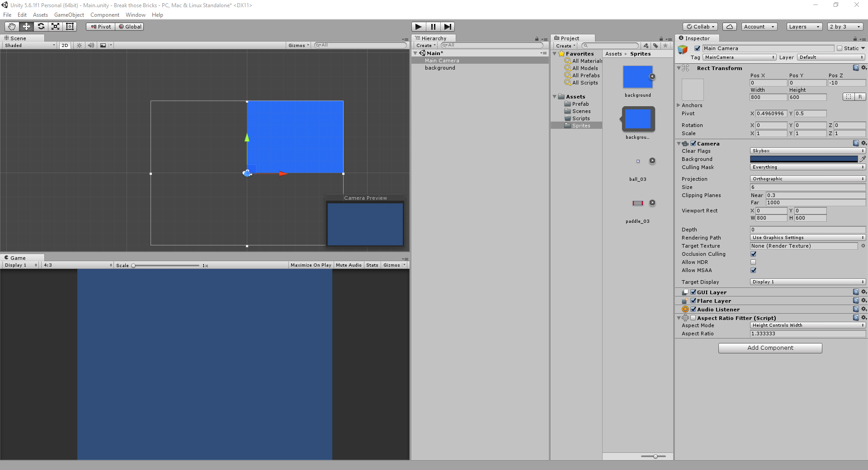Search by label in Project panel

pyautogui.click(x=656, y=46)
